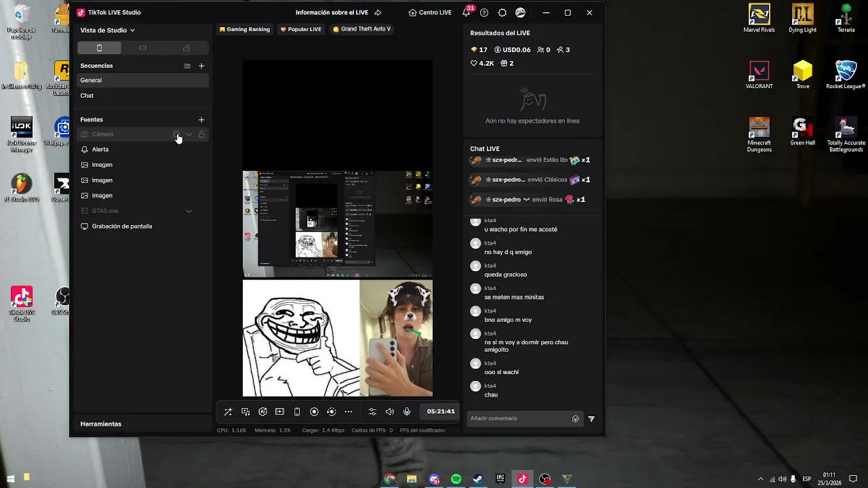Open the Gaming Ranking tag

click(245, 29)
